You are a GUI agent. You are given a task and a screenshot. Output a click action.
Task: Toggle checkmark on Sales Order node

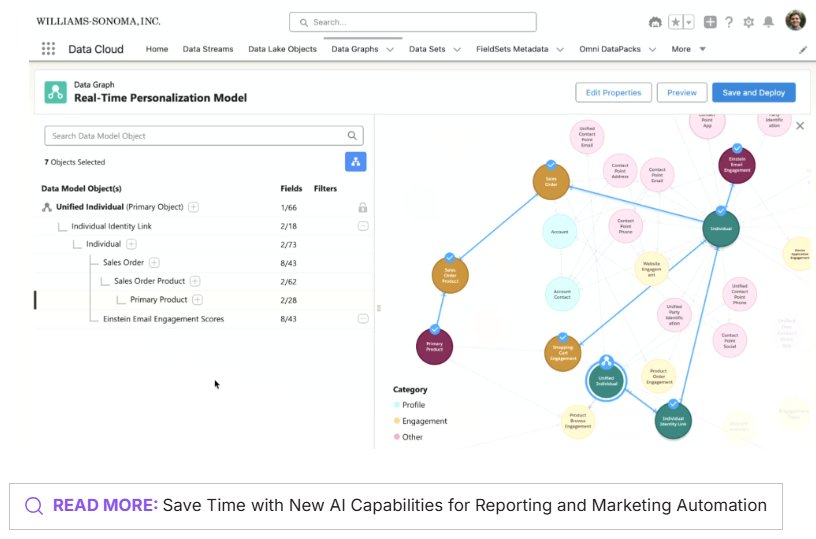tap(551, 165)
